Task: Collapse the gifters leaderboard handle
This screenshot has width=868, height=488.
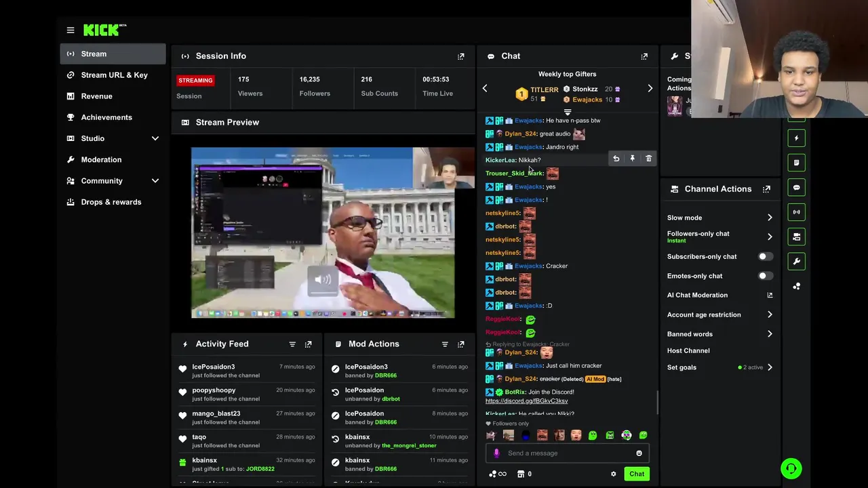Action: 568,112
